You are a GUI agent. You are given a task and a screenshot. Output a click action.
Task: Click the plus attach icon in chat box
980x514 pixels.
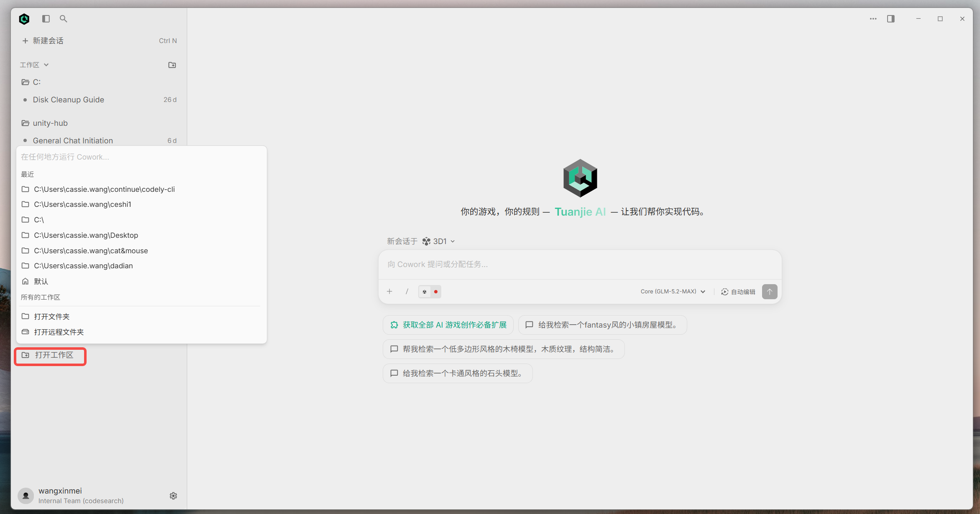pos(389,292)
